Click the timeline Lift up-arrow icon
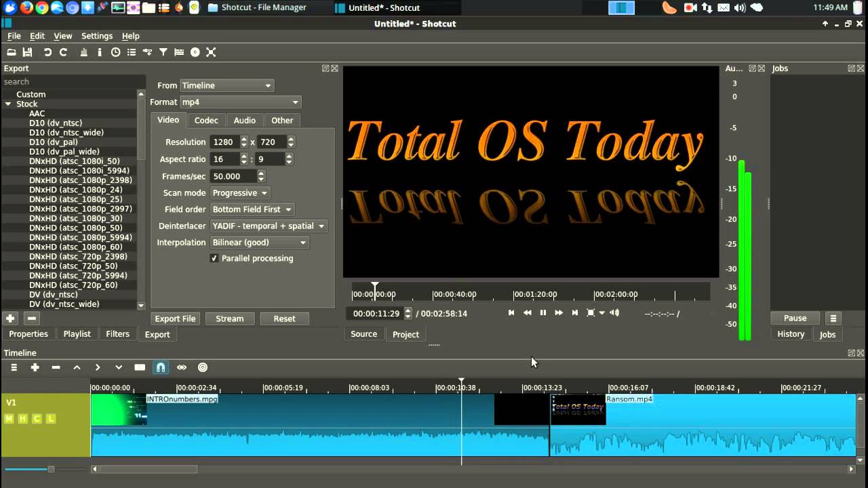The width and height of the screenshot is (868, 488). point(77,367)
